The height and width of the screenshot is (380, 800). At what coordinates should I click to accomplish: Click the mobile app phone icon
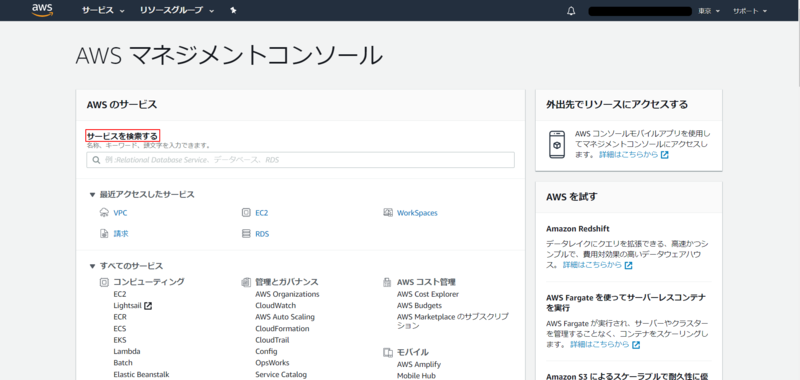click(x=557, y=144)
